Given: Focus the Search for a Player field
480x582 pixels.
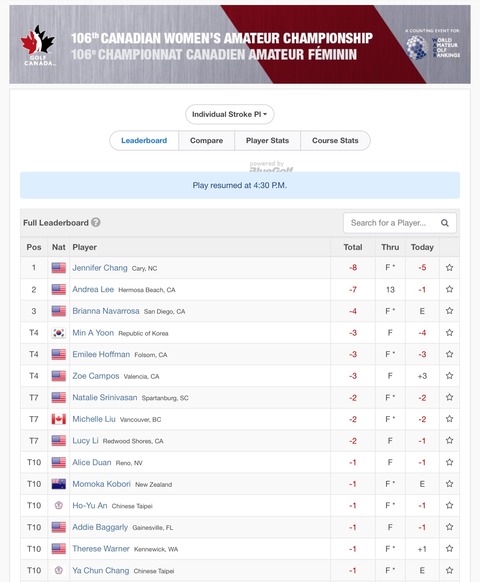Looking at the screenshot, I should (399, 223).
